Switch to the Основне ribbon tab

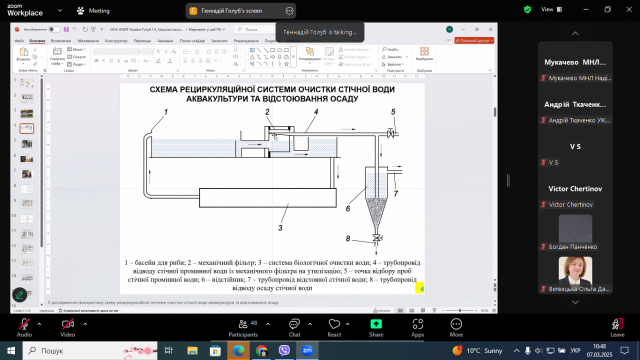coord(37,41)
